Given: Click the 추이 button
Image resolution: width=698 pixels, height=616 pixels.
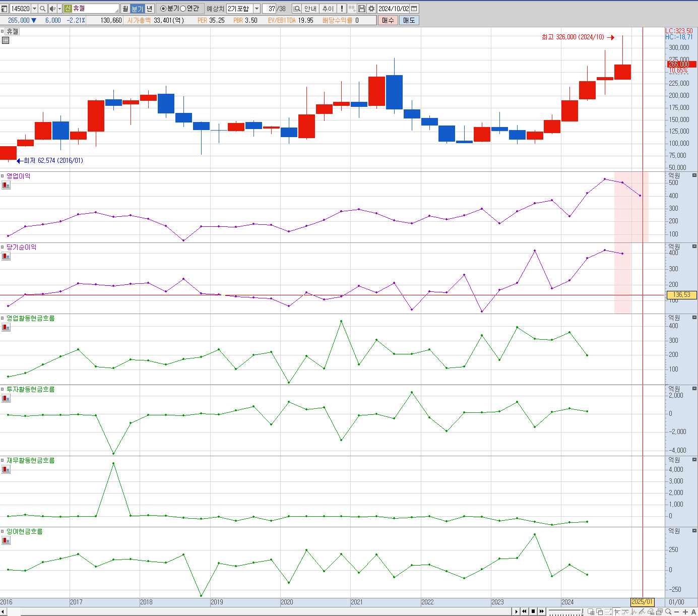Looking at the screenshot, I should (x=328, y=9).
